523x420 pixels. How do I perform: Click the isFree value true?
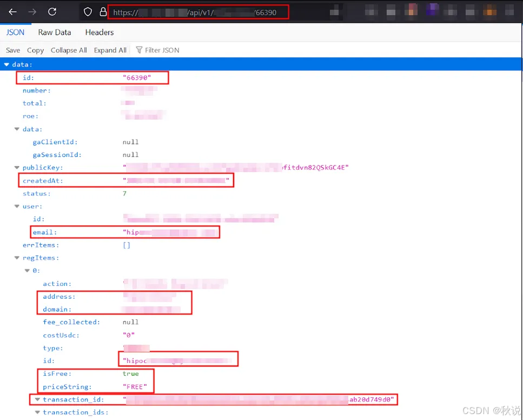pyautogui.click(x=130, y=373)
